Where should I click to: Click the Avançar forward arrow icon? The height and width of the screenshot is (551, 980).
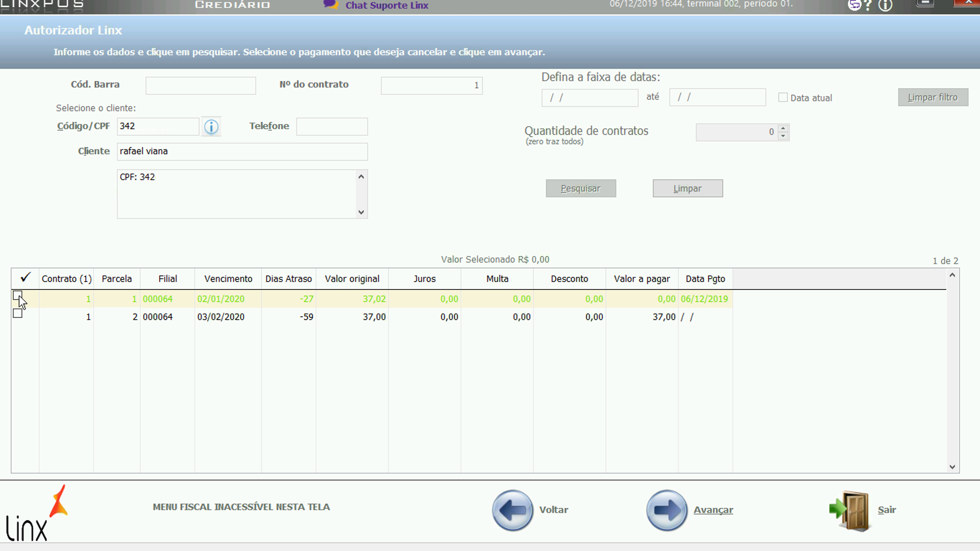point(666,510)
